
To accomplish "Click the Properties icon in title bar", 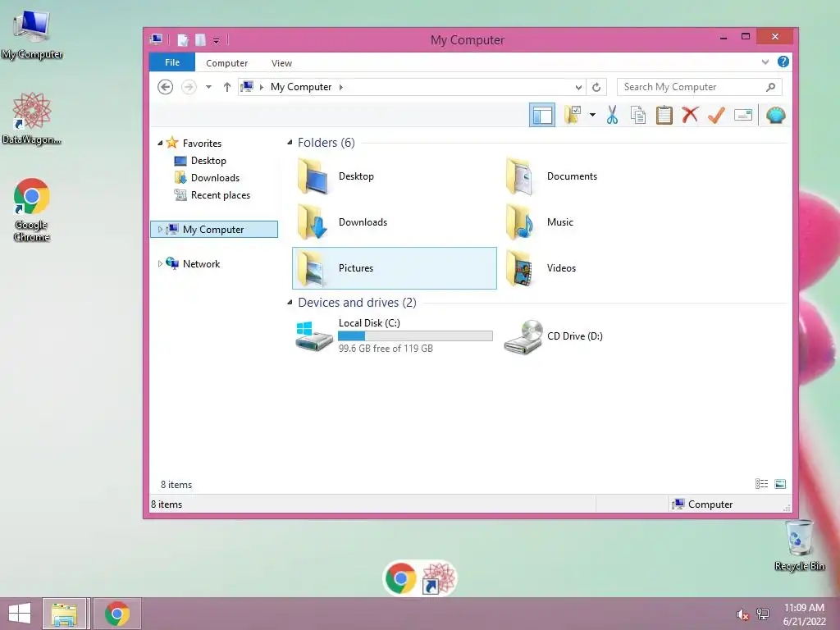I will pyautogui.click(x=183, y=39).
